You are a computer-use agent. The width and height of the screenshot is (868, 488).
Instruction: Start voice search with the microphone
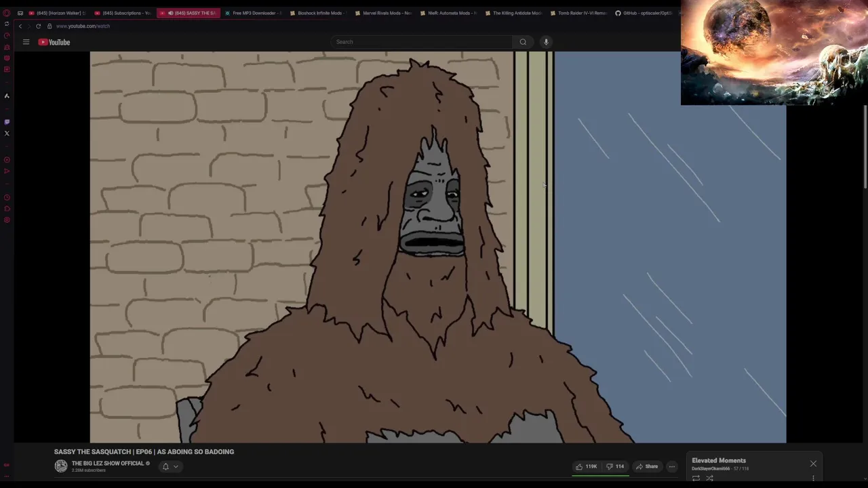(546, 42)
